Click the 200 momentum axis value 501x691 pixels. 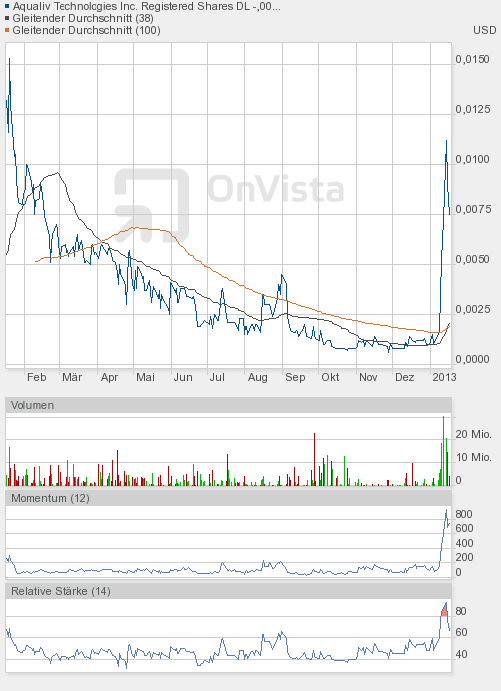(x=464, y=557)
